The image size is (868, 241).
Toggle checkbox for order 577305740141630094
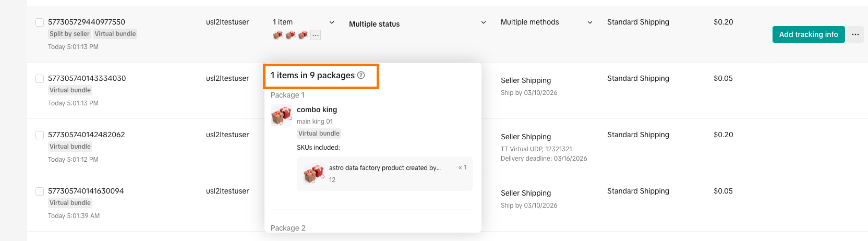[x=40, y=191]
